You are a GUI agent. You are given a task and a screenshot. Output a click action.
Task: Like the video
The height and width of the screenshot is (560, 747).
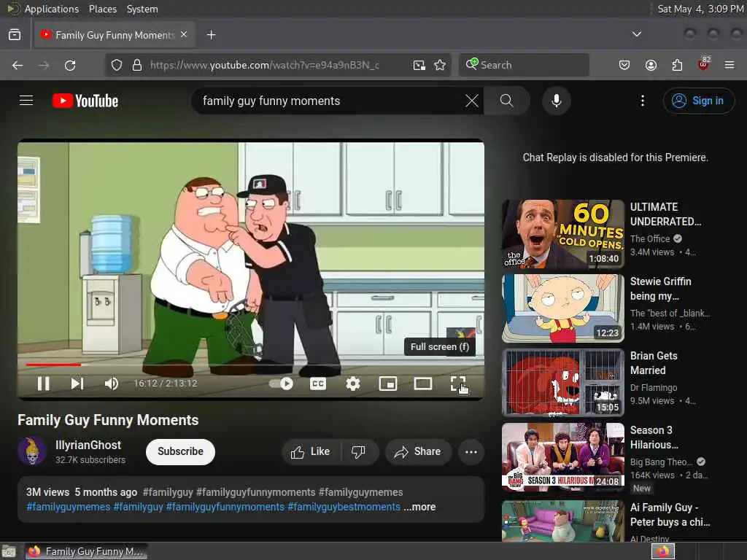pyautogui.click(x=311, y=451)
